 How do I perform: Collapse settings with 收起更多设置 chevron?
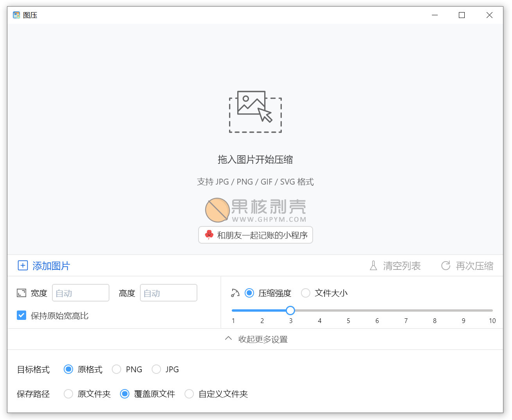coord(229,339)
